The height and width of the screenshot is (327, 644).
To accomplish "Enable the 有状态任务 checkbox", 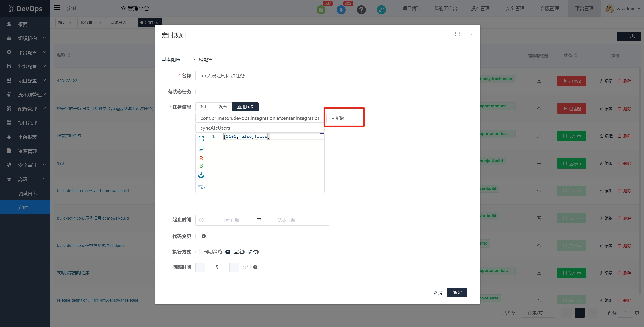I will tap(198, 92).
